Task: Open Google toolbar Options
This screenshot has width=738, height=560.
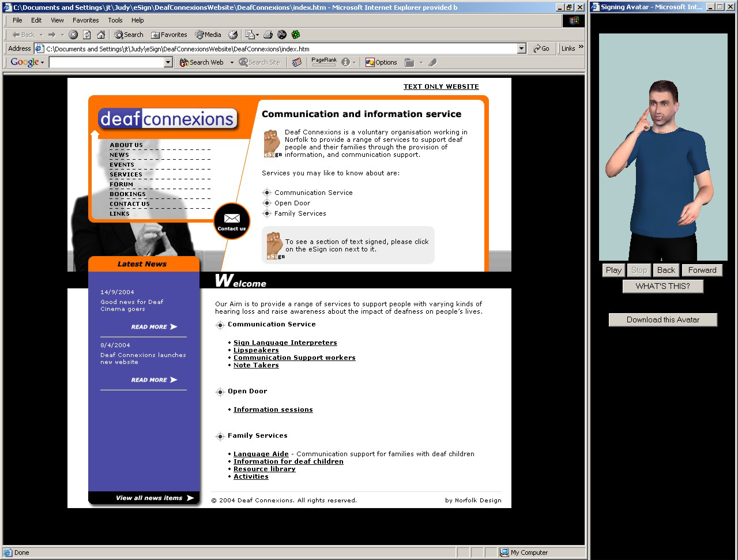Action: point(381,62)
